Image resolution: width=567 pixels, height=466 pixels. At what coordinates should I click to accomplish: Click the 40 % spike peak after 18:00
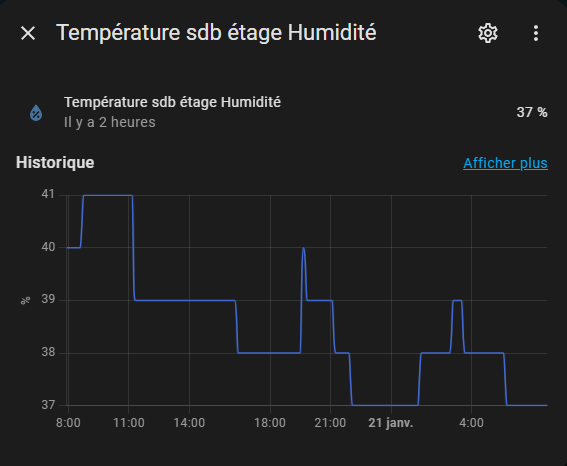(x=303, y=248)
